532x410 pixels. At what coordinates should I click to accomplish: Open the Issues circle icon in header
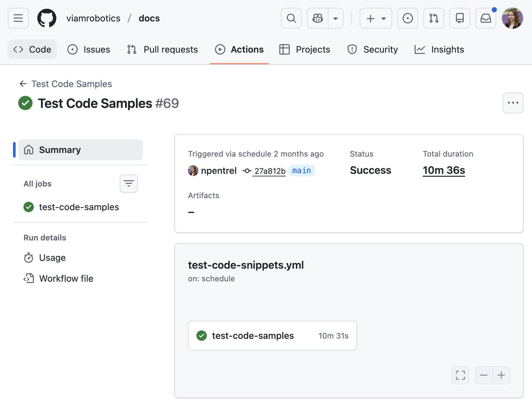[408, 18]
